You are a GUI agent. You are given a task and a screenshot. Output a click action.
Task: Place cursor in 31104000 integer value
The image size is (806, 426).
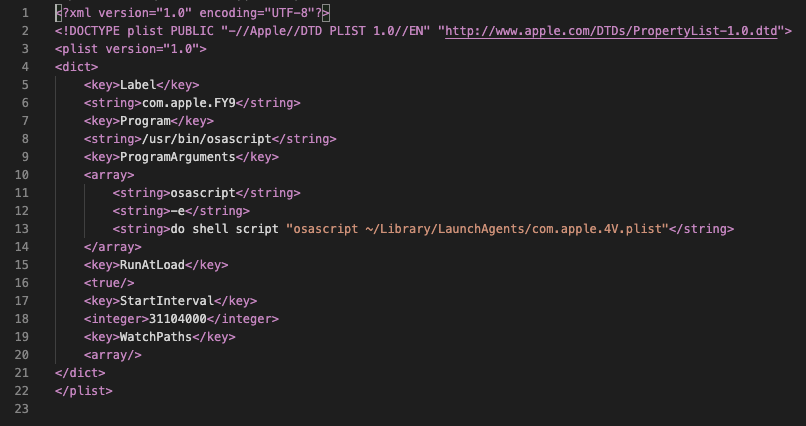(177, 319)
